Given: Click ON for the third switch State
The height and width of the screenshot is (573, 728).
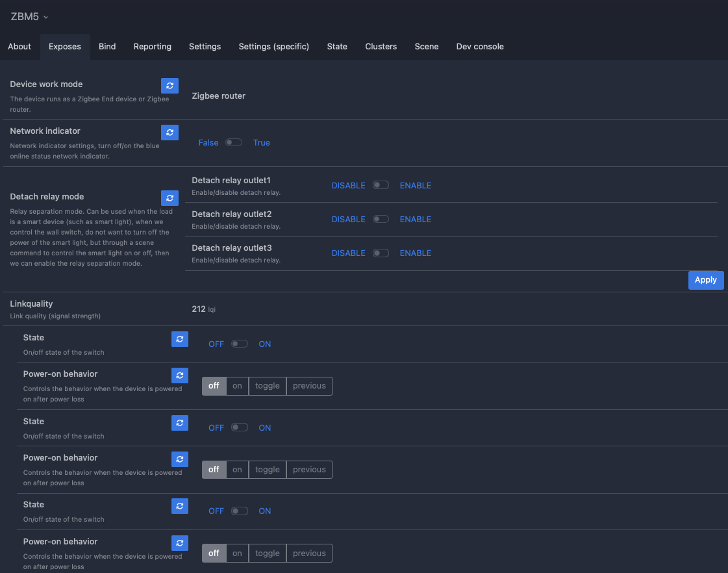Looking at the screenshot, I should (x=265, y=511).
